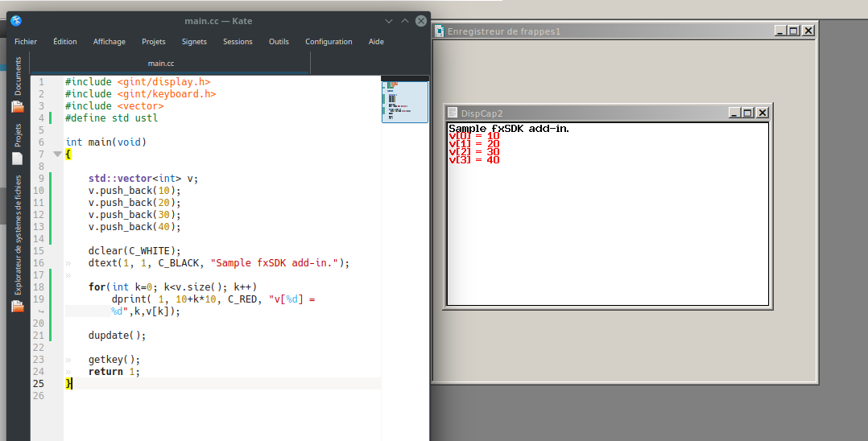The width and height of the screenshot is (868, 441).
Task: Click the 'v.push_back(40);' line
Action: (134, 227)
